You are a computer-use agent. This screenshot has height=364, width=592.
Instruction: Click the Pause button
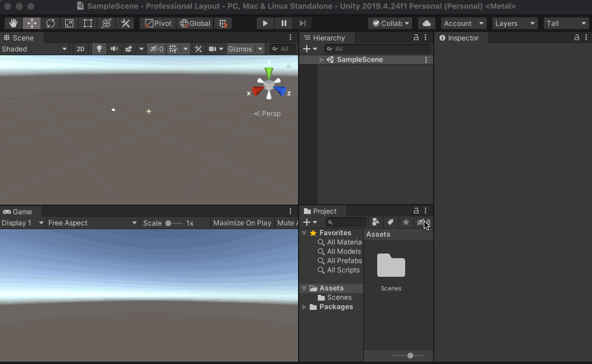pyautogui.click(x=284, y=23)
